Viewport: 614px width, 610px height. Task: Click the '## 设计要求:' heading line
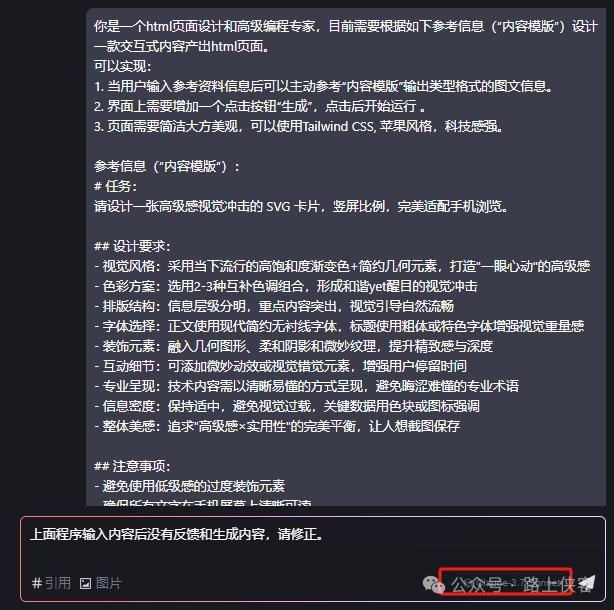click(x=132, y=246)
